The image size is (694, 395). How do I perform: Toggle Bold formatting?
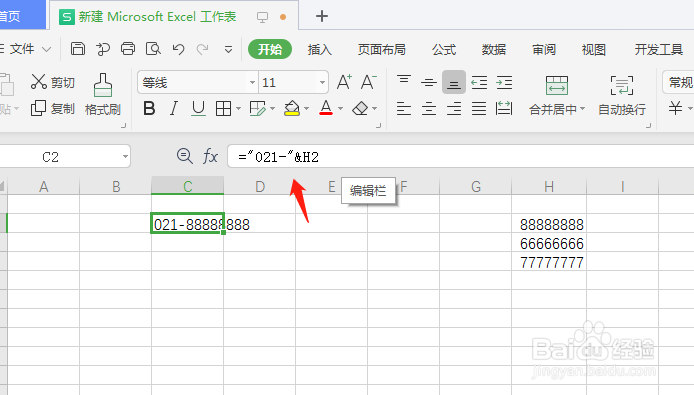point(149,108)
